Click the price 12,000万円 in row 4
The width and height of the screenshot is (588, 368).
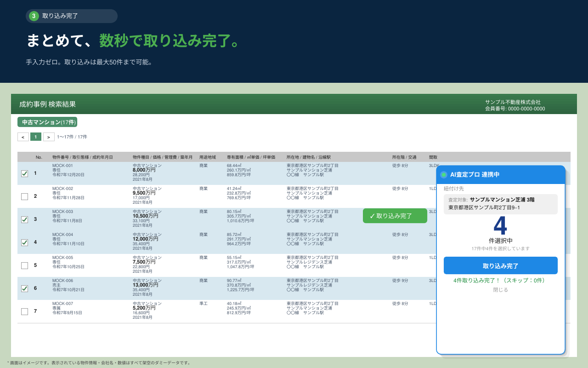146,239
